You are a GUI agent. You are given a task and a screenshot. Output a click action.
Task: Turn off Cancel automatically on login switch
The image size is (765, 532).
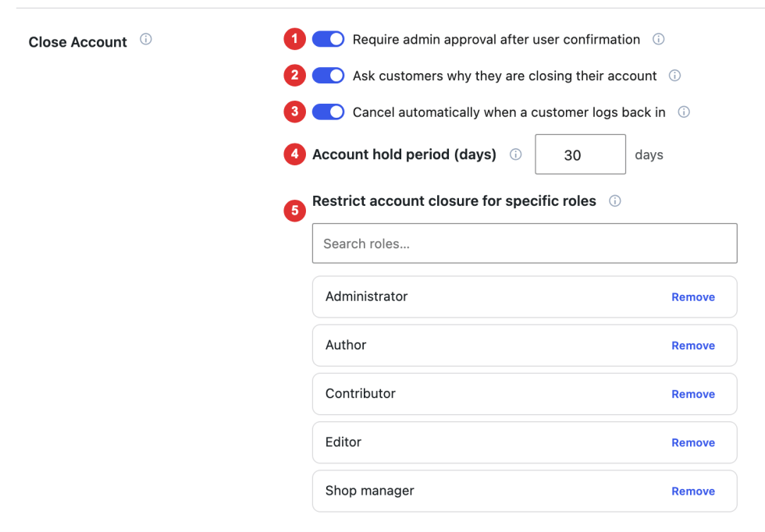329,112
